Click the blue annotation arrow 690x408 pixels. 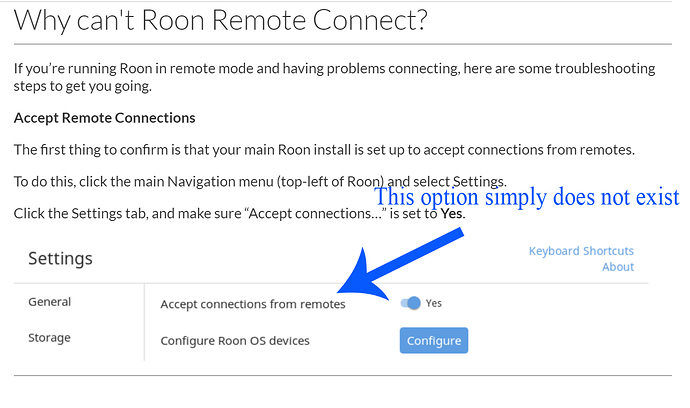(x=400, y=264)
